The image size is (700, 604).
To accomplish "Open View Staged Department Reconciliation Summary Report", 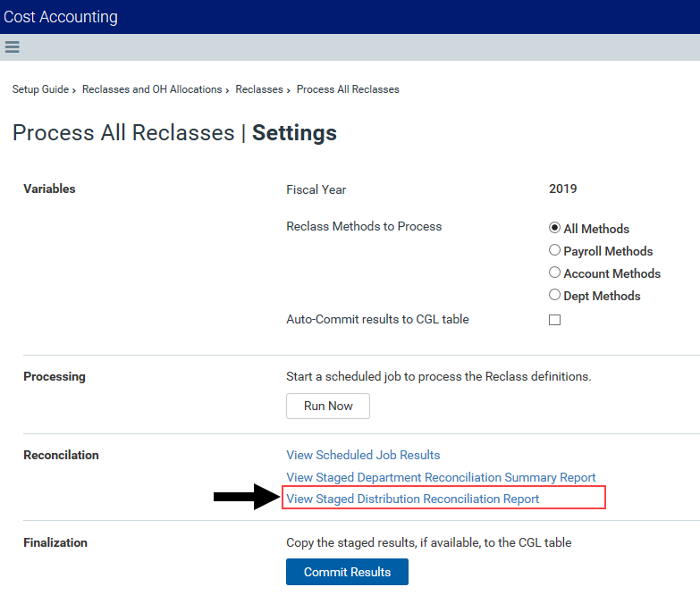I will [x=441, y=477].
